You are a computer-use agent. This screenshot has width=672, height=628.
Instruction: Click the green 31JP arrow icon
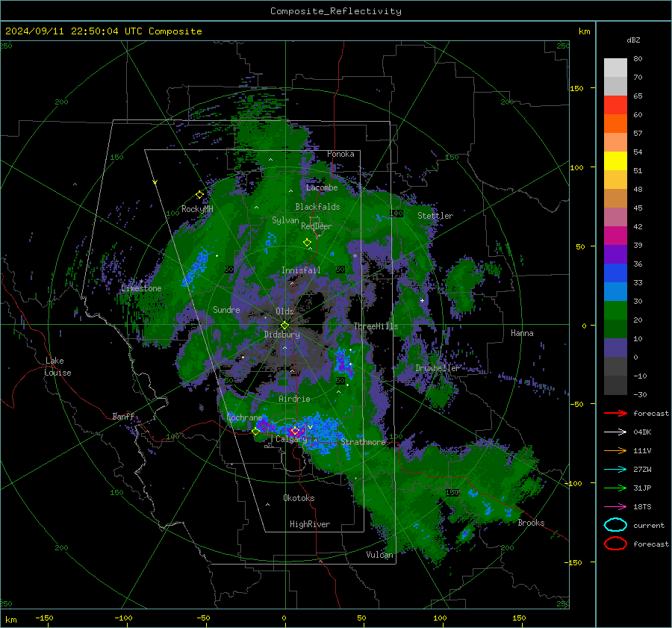(x=615, y=488)
